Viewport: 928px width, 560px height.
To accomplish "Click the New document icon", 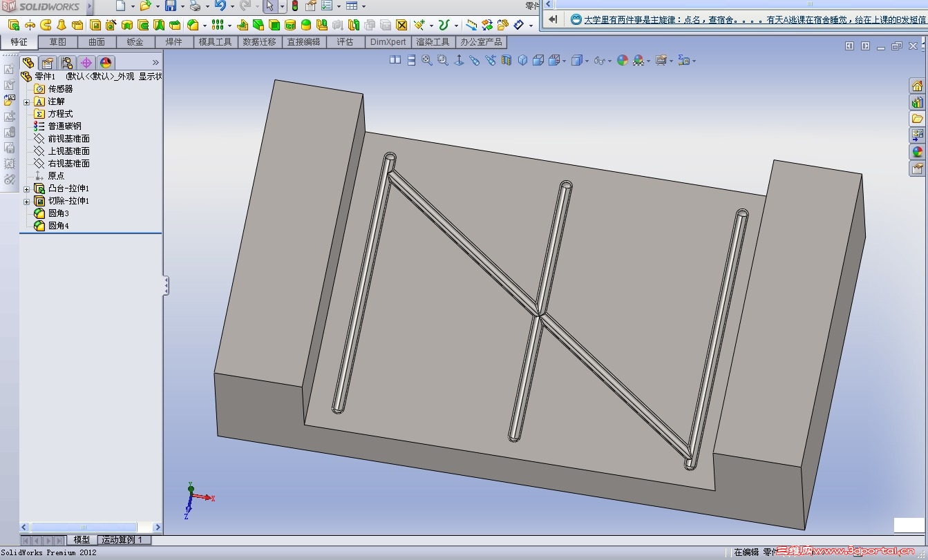I will click(120, 6).
